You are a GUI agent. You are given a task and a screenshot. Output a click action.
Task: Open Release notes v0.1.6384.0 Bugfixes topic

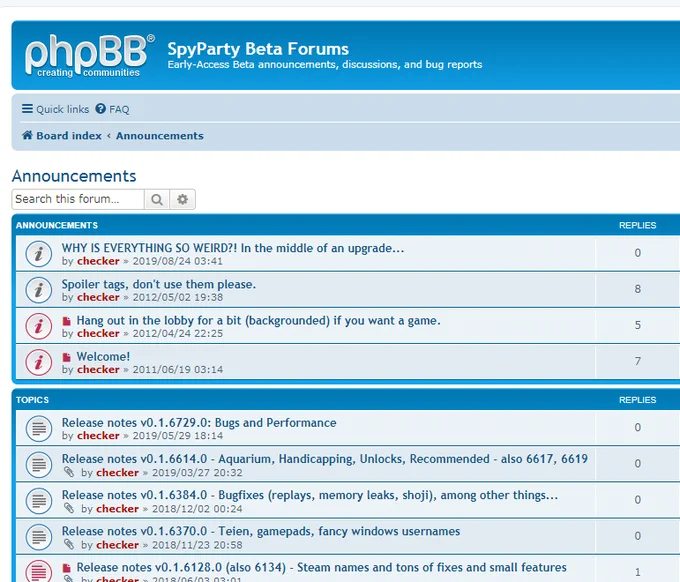pyautogui.click(x=310, y=495)
